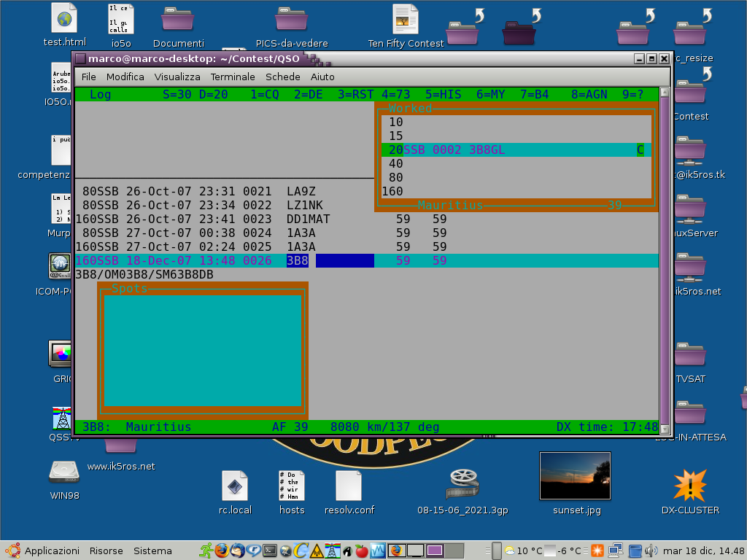Click the 8=AGN function key label
Screen dimensions: 747x560
click(589, 94)
